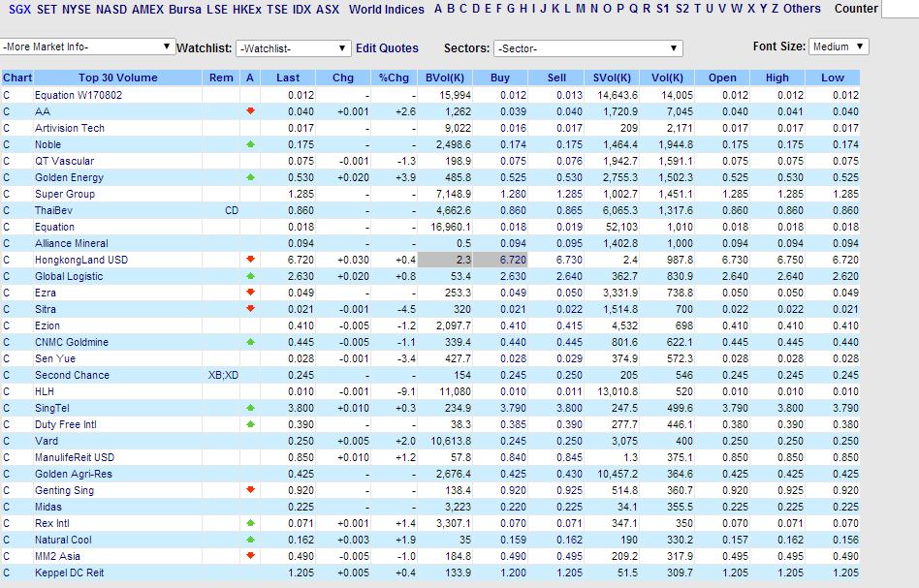Viewport: 919px width, 588px height.
Task: Open chart C link for Keppel DC Reit
Action: pyautogui.click(x=7, y=573)
